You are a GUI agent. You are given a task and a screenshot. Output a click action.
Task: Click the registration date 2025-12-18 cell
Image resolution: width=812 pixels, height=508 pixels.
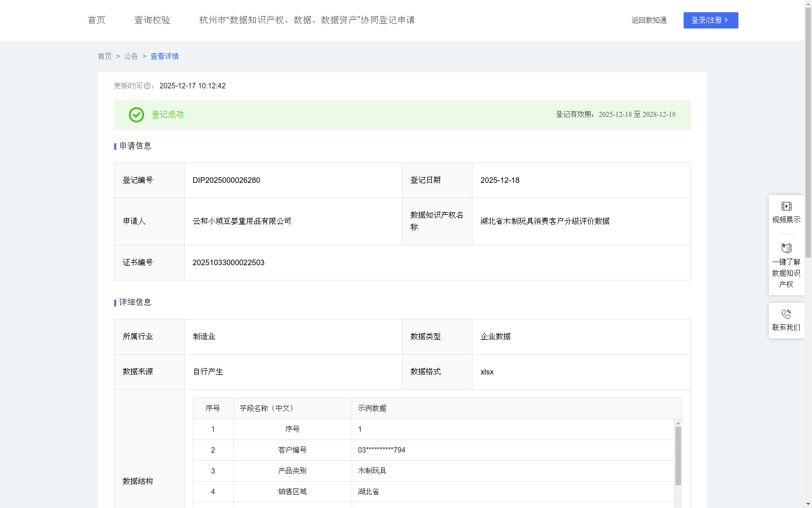click(x=581, y=180)
